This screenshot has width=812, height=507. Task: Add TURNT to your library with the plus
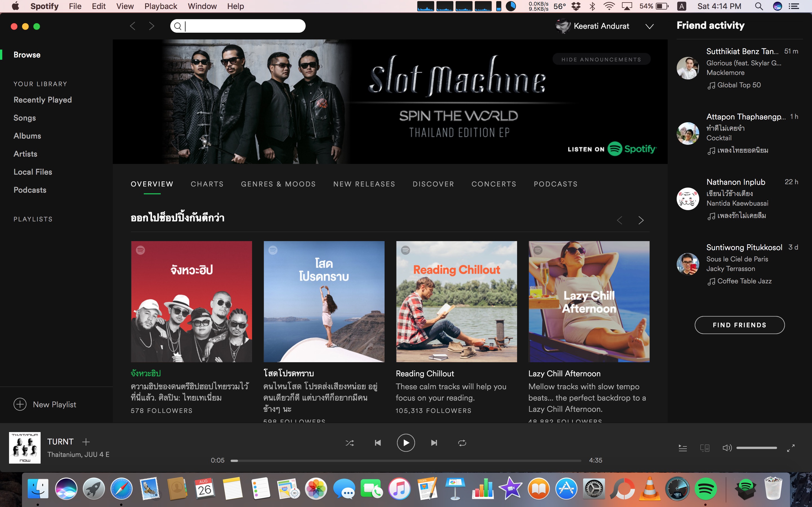pos(86,442)
